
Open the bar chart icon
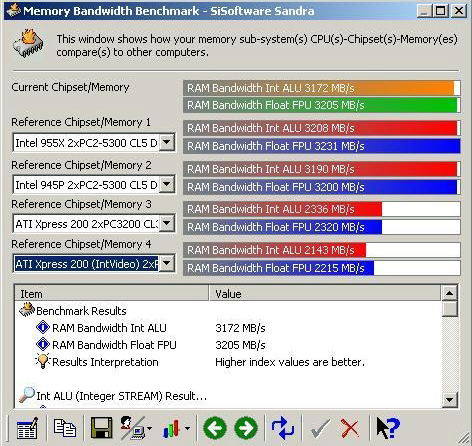click(171, 428)
